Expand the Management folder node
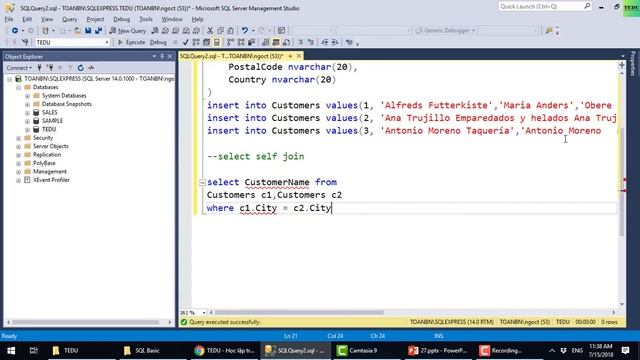The image size is (640, 360). [x=18, y=172]
